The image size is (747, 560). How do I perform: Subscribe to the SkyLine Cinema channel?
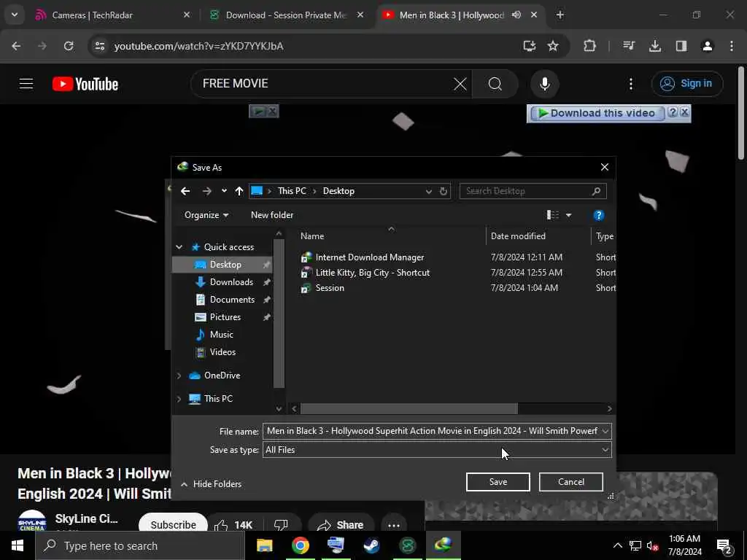tap(173, 525)
